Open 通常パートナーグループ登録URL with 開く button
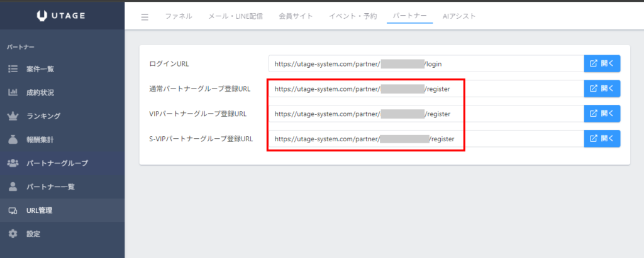This screenshot has width=644, height=258. [x=602, y=89]
